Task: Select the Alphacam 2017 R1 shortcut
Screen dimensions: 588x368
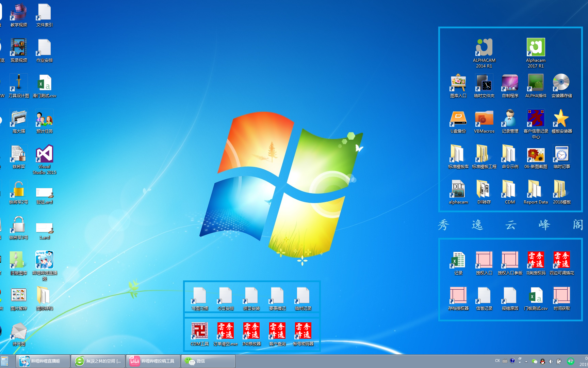Action: click(536, 53)
